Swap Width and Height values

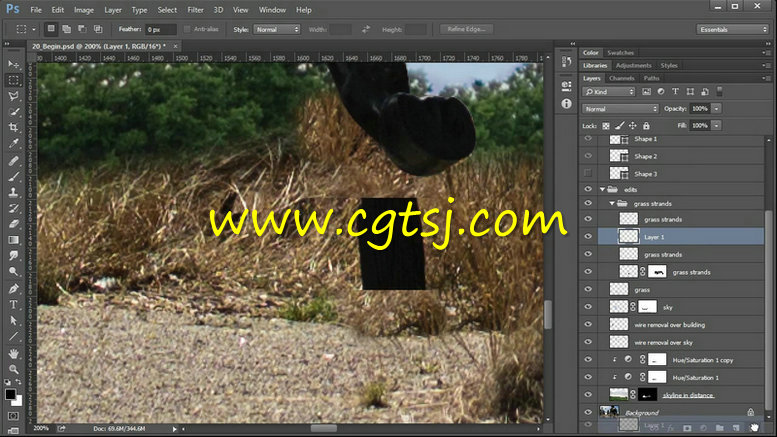click(366, 29)
